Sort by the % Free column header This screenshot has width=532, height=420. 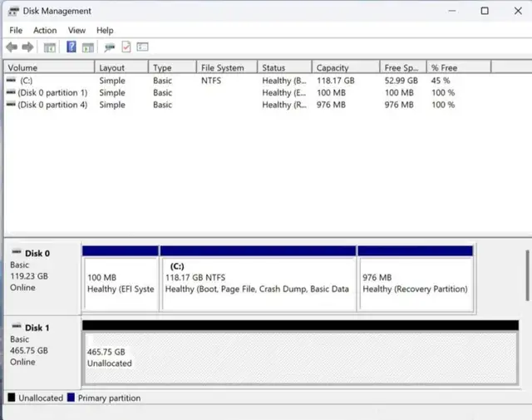click(459, 67)
